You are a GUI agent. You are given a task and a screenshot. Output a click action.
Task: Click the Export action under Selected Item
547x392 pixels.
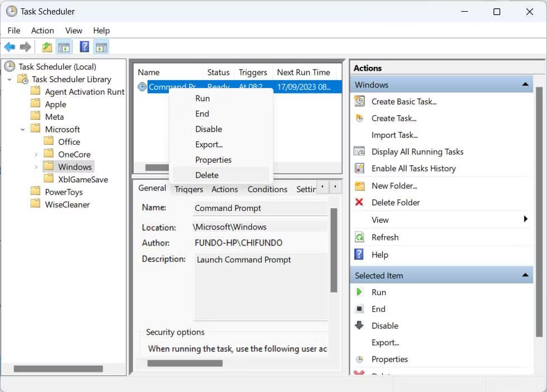[x=385, y=342]
